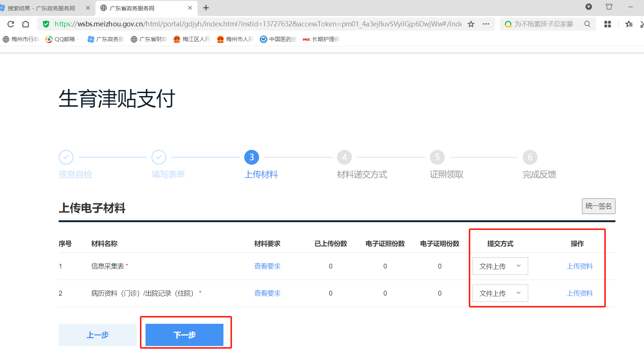Open the 梅州市人民 bookmark
Image resolution: width=644 pixels, height=349 pixels.
(235, 39)
